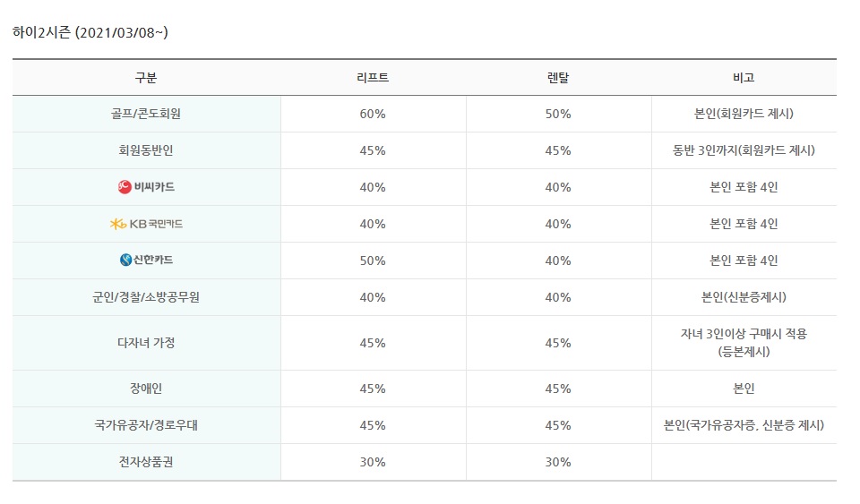Click the 구분 column header
This screenshot has height=504, width=860.
coord(146,78)
